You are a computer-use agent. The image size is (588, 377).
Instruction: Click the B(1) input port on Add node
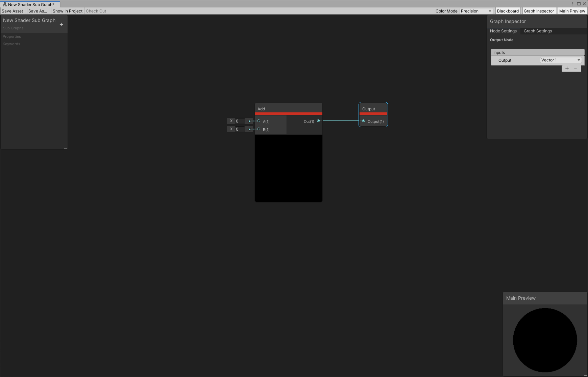(259, 129)
